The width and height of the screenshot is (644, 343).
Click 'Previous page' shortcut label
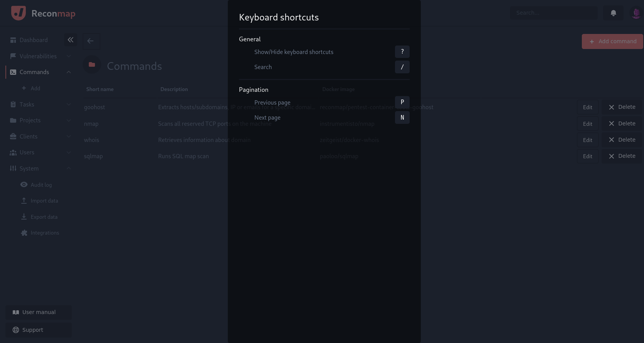pos(272,103)
